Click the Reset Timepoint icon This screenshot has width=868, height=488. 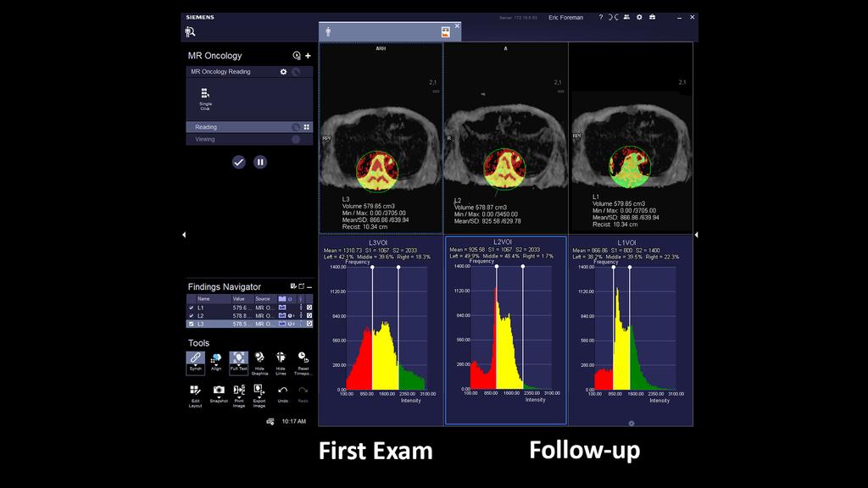tap(301, 357)
